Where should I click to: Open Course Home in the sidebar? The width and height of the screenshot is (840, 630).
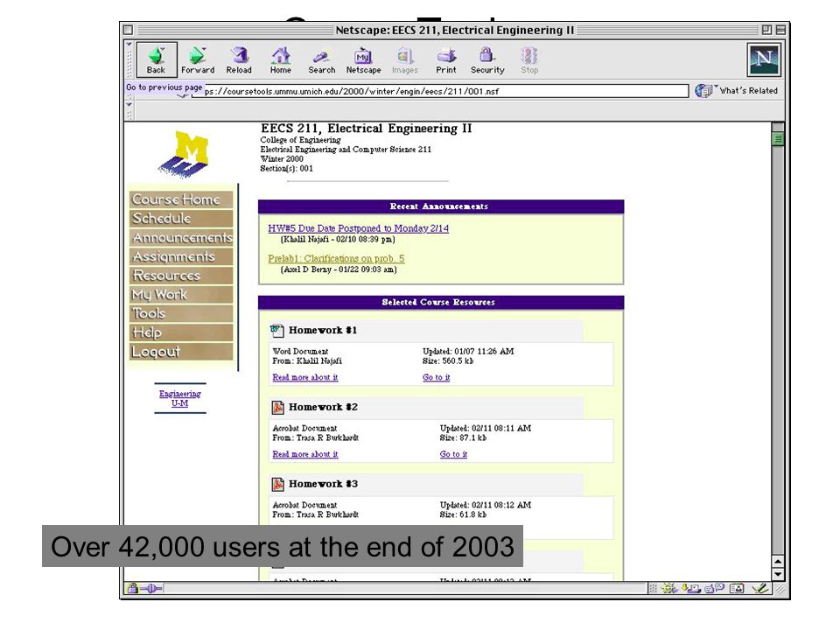[181, 199]
